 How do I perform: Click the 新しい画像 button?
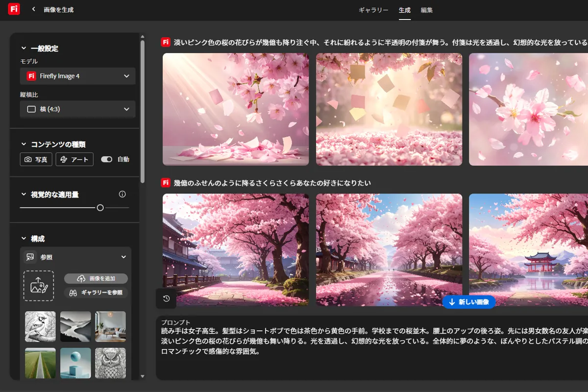[x=468, y=302]
